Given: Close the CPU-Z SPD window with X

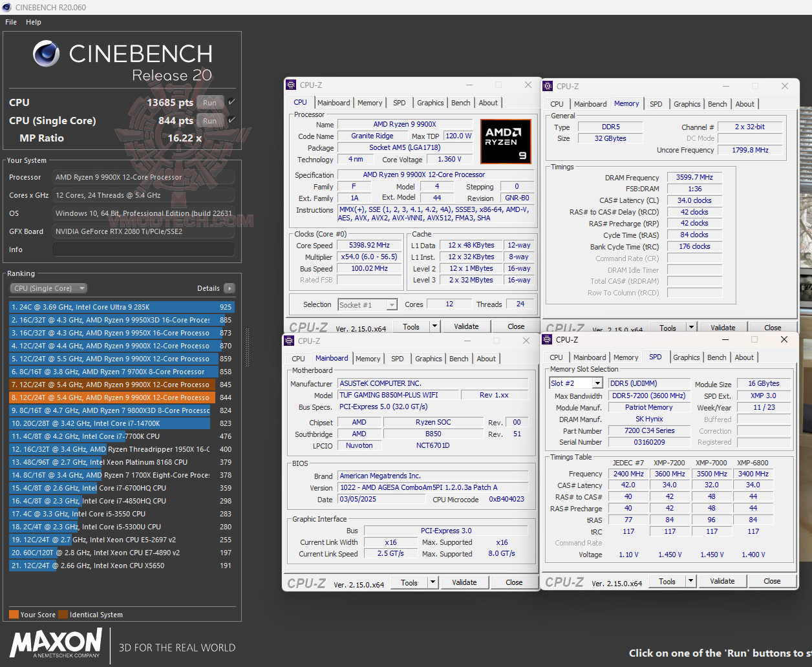Looking at the screenshot, I should [784, 339].
